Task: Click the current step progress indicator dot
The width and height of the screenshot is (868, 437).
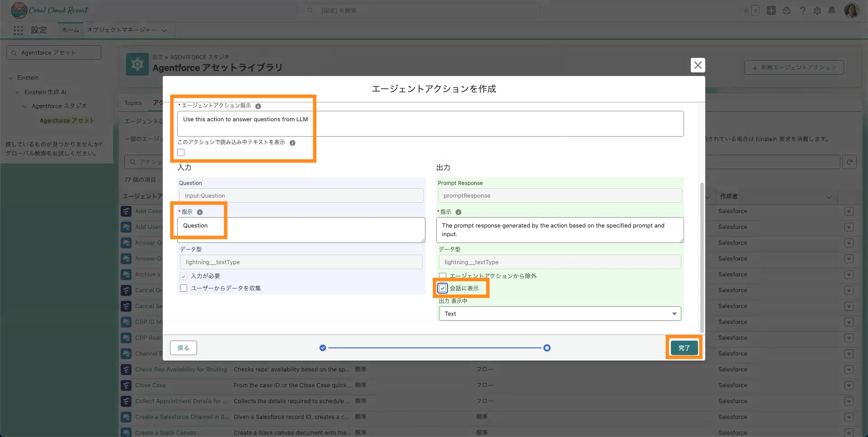Action: pos(547,348)
